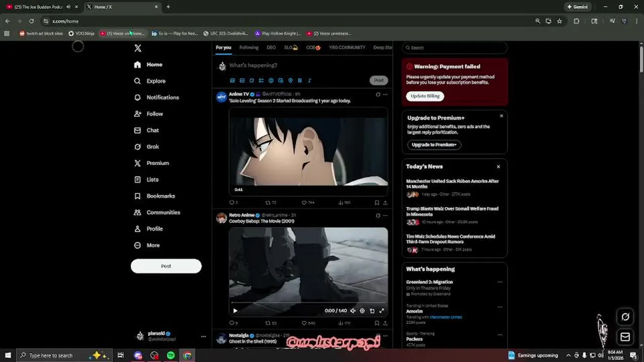
Task: Like the Anime TV post
Action: click(x=308, y=203)
